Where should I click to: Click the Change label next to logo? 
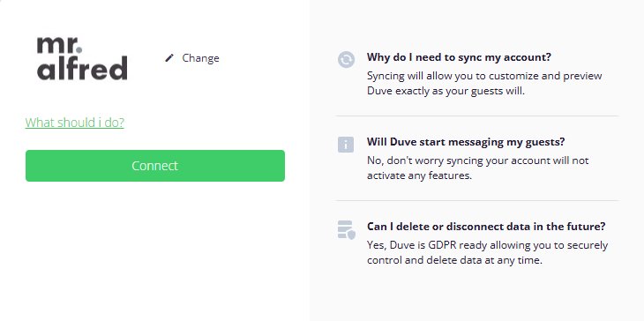click(200, 58)
